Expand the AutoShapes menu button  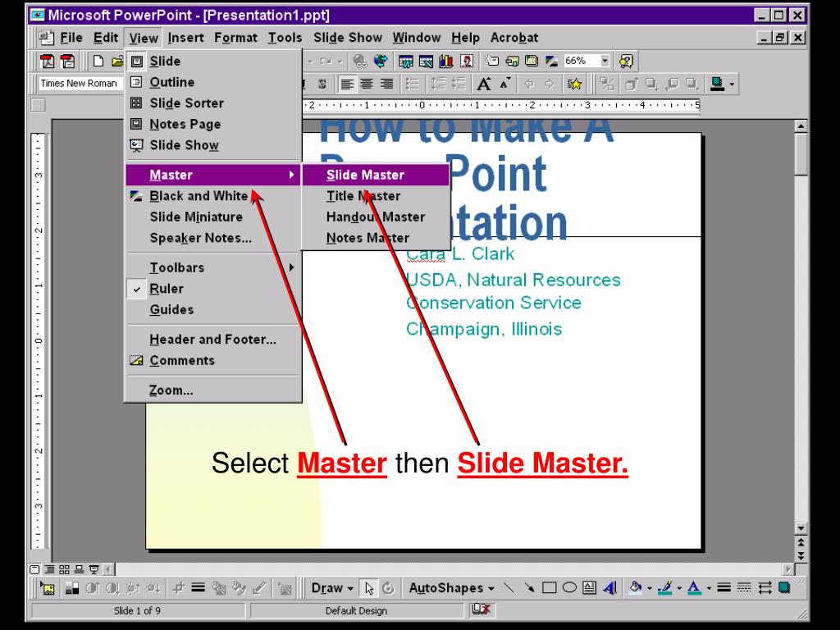tap(451, 588)
